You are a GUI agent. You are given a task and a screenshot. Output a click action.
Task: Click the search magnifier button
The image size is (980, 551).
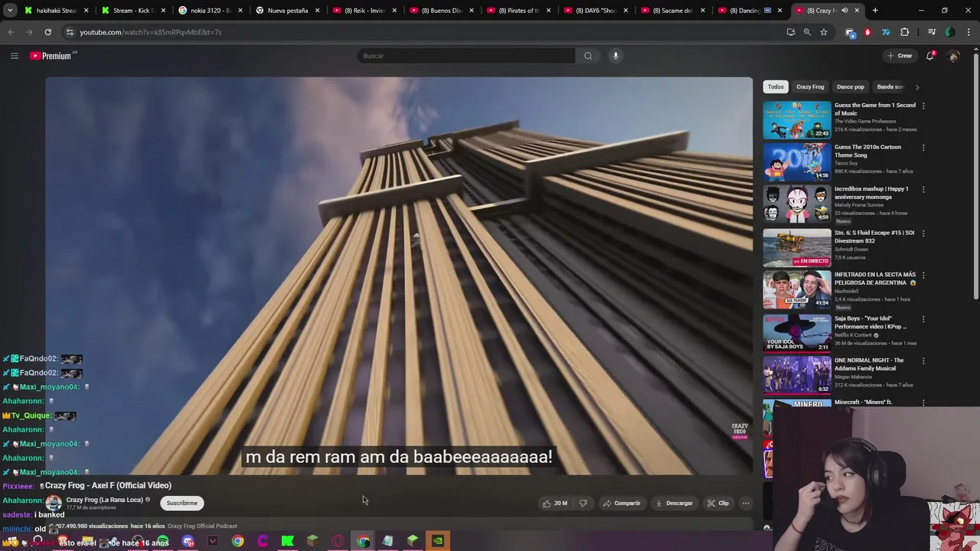(x=588, y=56)
